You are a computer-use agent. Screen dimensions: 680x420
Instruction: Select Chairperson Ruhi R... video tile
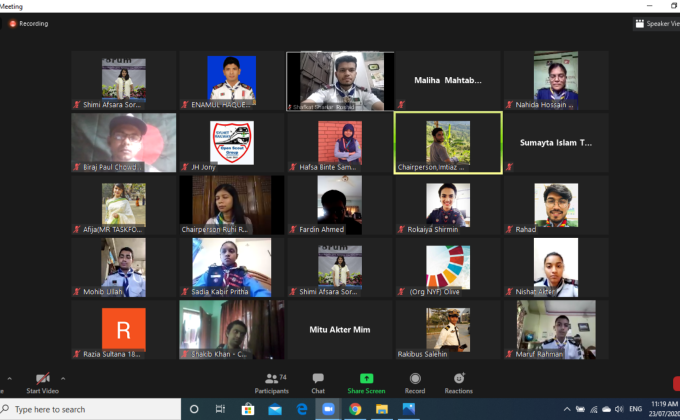tap(232, 205)
